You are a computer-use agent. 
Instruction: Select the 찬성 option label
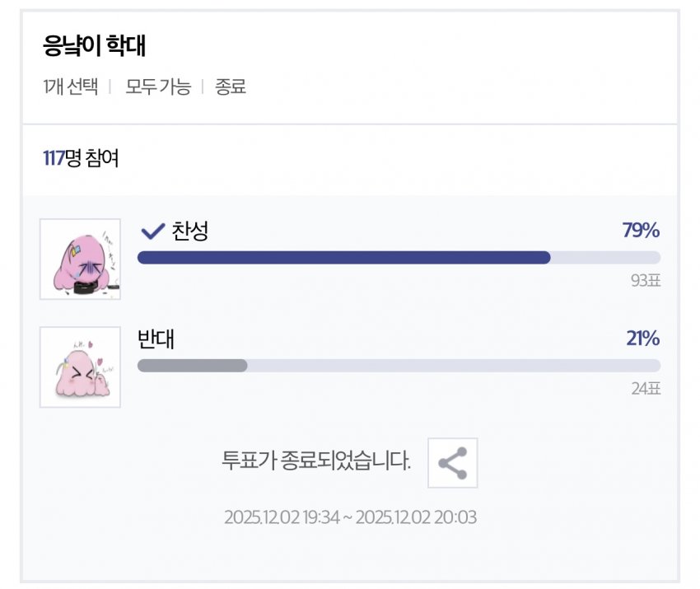click(x=189, y=231)
